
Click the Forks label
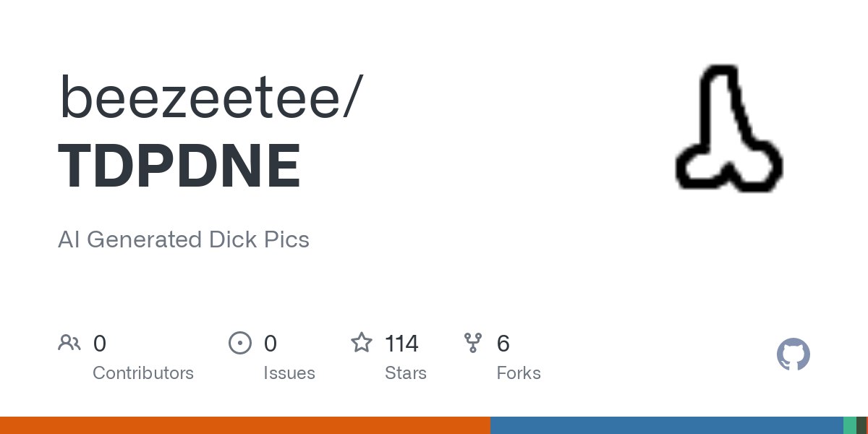[x=519, y=373]
